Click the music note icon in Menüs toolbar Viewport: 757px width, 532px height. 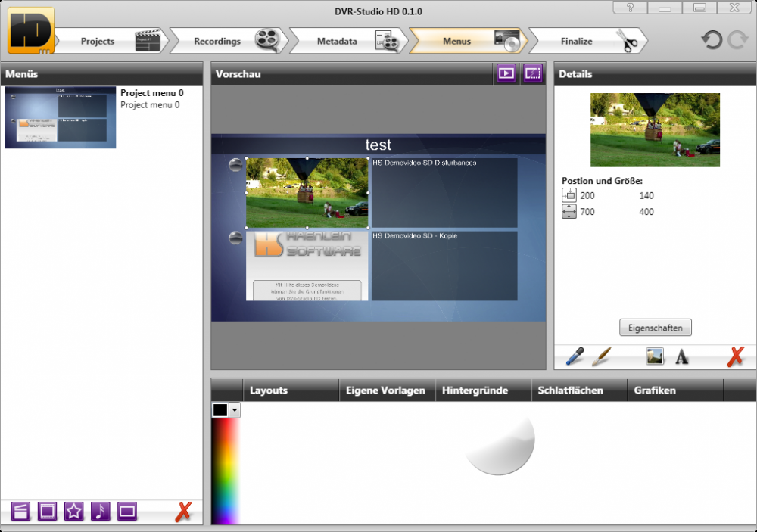coord(100,512)
